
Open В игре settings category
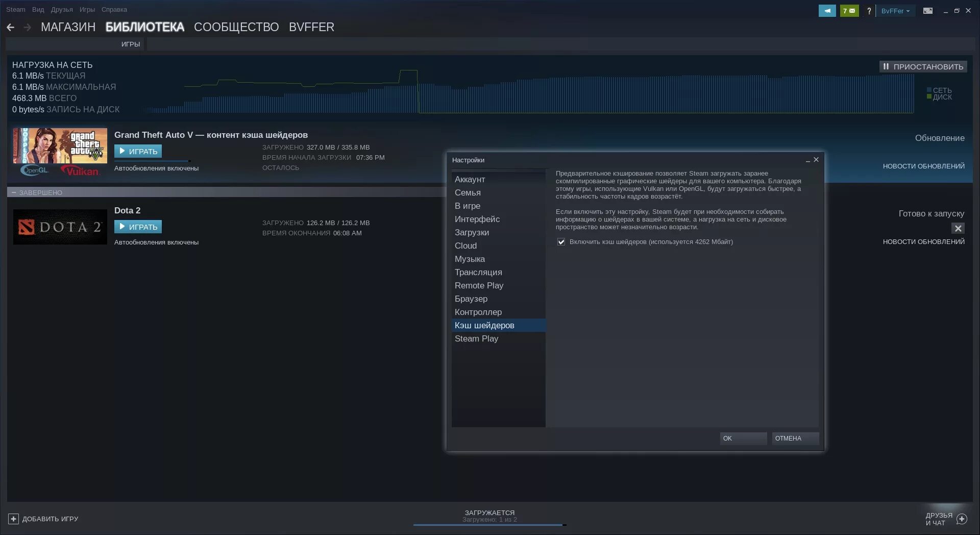[x=499, y=206]
